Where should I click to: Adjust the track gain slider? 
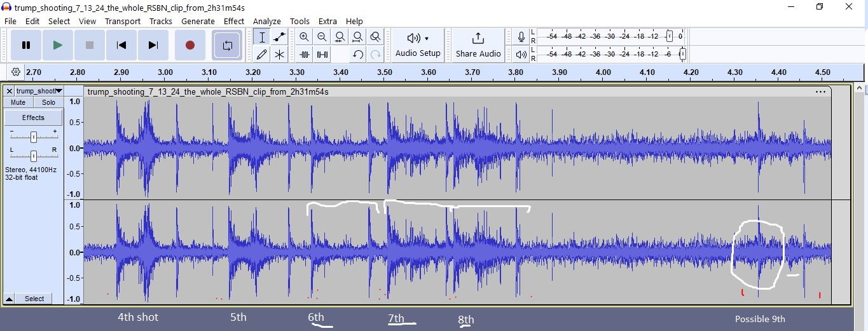pyautogui.click(x=34, y=137)
